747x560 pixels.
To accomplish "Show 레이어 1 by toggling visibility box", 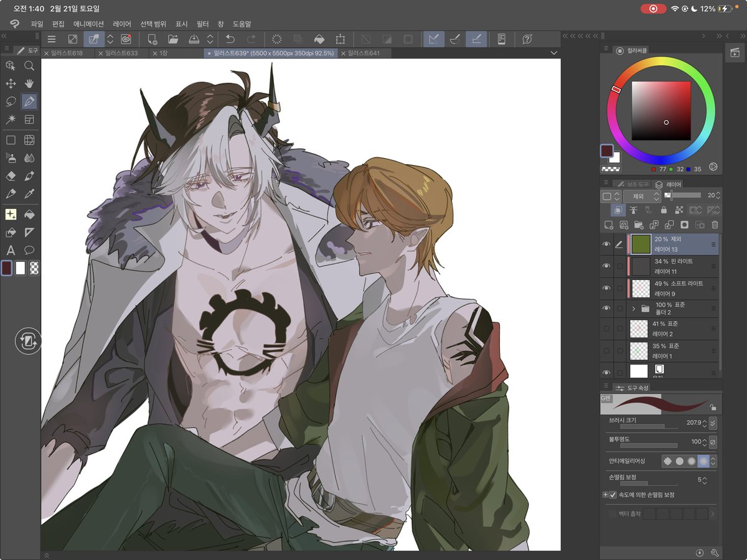I will coord(606,350).
